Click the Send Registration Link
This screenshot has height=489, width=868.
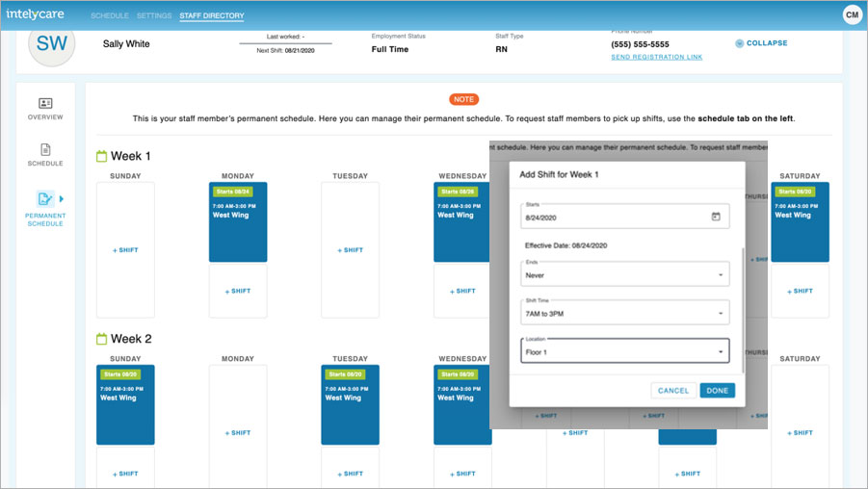(x=656, y=58)
